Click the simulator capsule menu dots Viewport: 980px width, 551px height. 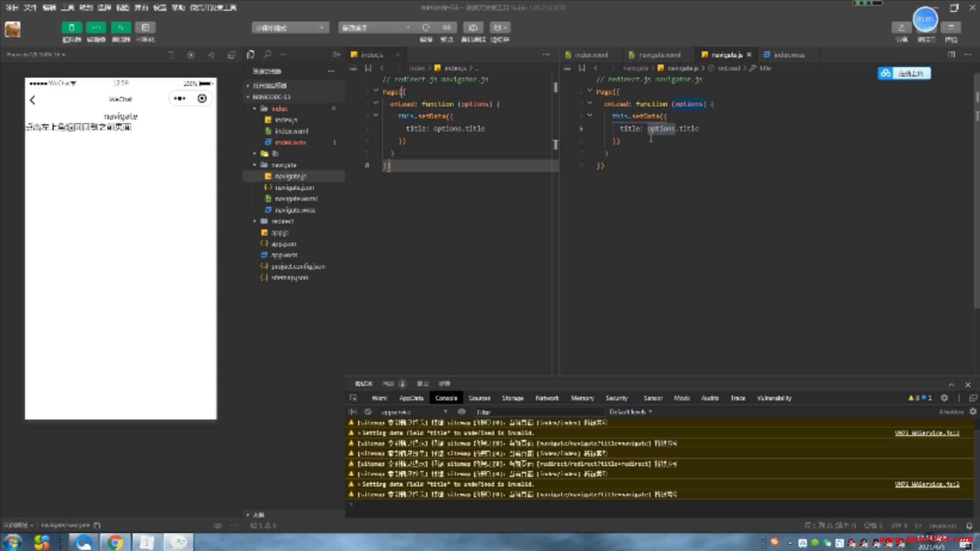180,98
